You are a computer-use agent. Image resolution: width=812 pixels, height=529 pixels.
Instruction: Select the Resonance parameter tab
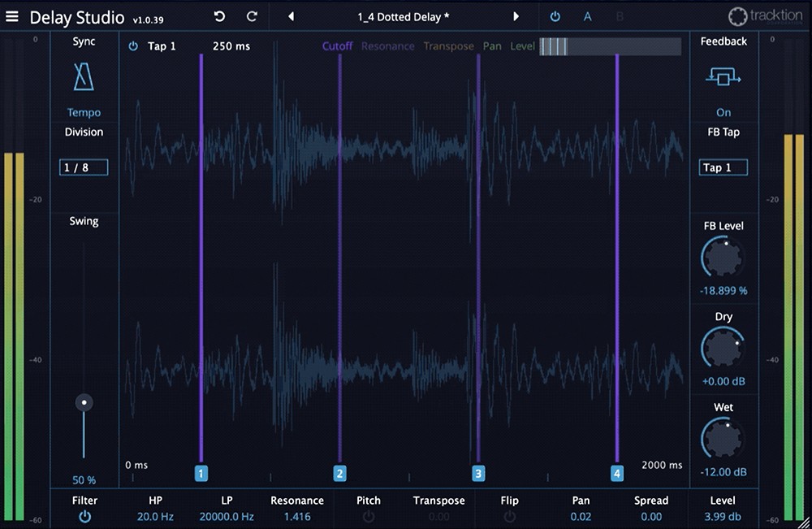coord(387,46)
